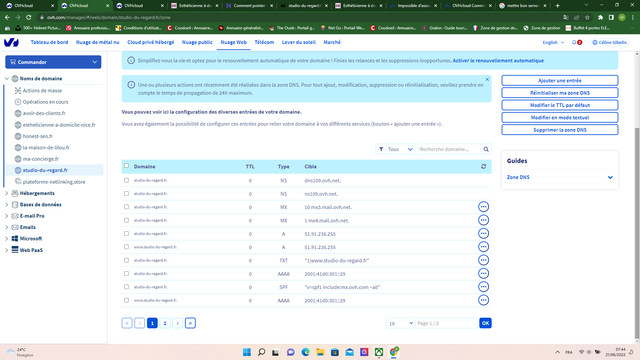640x360 pixels.
Task: Open Tableau de bord menu
Action: tap(49, 42)
